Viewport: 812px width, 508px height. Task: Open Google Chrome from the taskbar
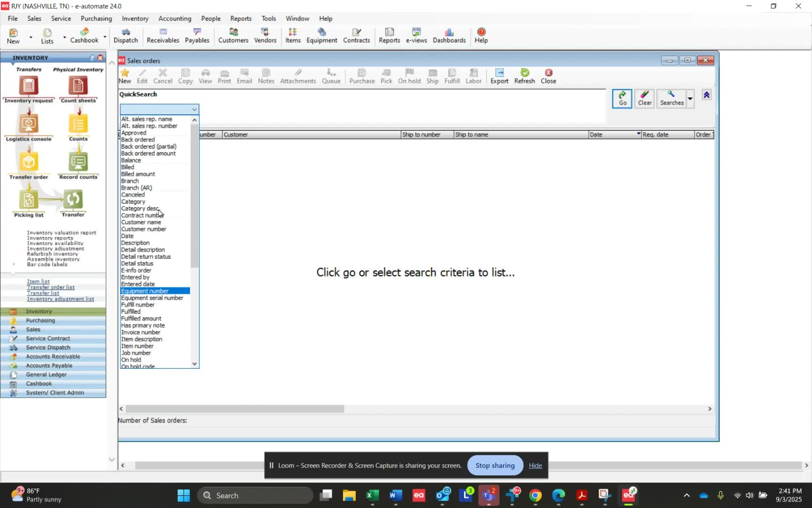click(535, 495)
